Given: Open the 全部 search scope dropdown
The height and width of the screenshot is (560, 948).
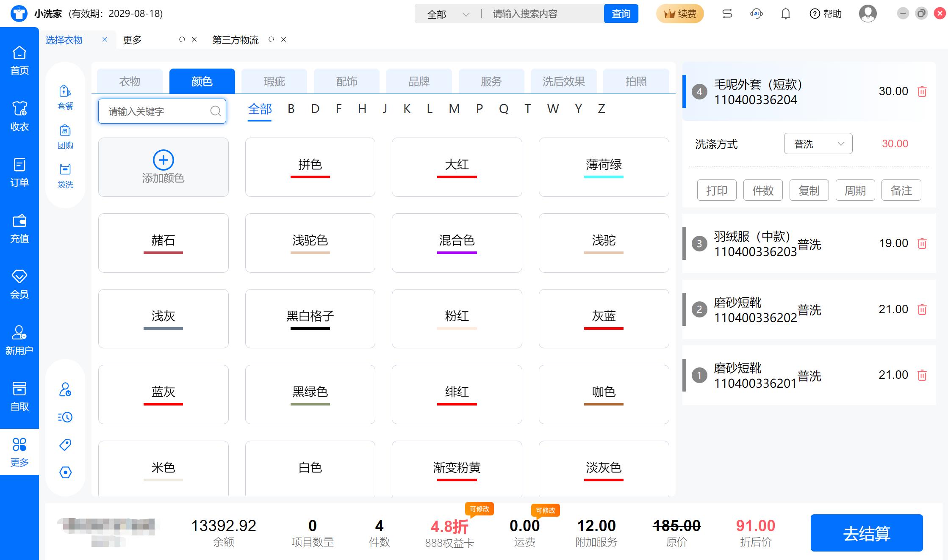Looking at the screenshot, I should coord(448,14).
